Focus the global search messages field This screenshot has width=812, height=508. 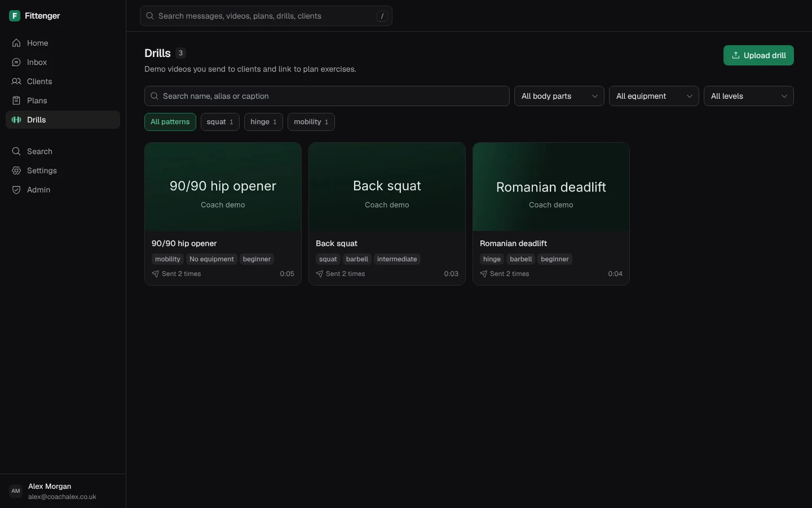click(266, 16)
